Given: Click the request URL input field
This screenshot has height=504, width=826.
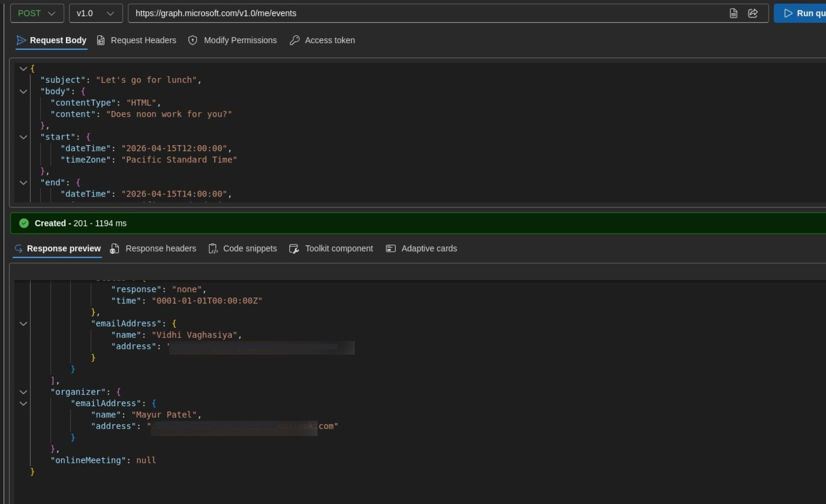Looking at the screenshot, I should pos(418,13).
